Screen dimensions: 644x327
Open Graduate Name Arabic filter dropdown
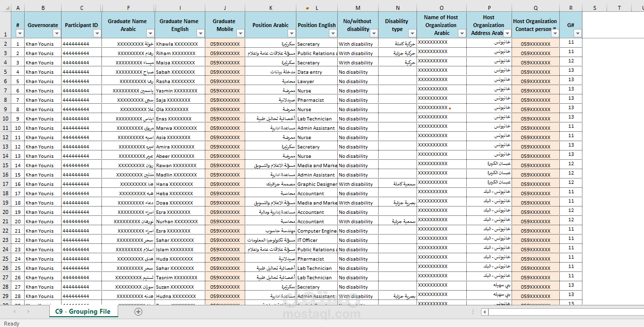click(x=150, y=33)
